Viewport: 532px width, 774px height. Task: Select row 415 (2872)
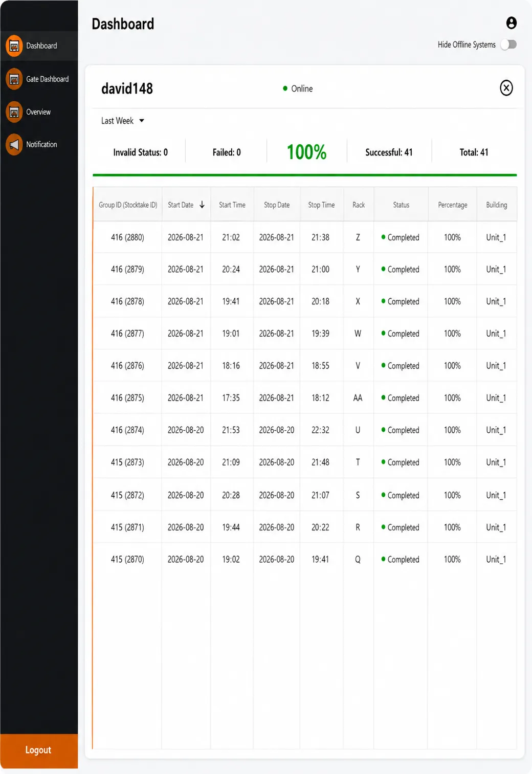coord(305,495)
